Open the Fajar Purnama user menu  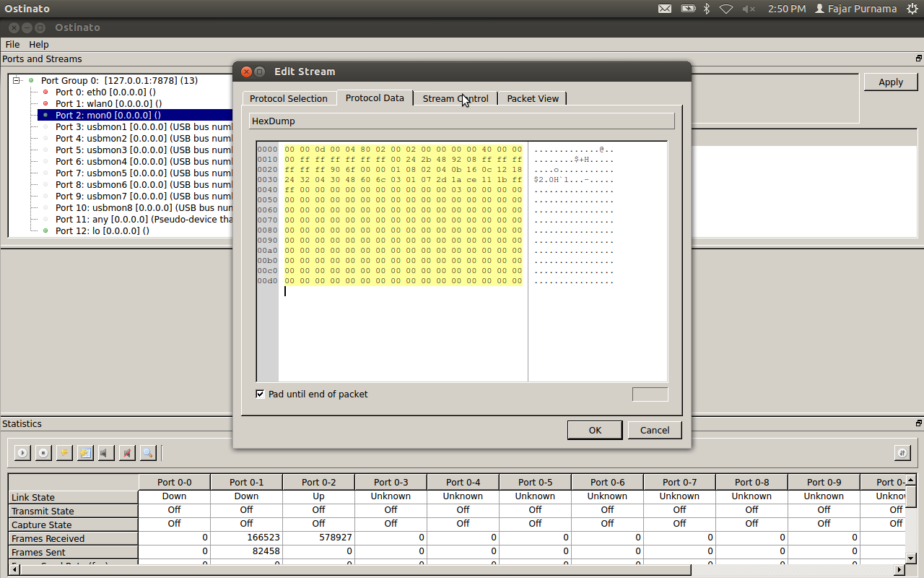coord(856,9)
